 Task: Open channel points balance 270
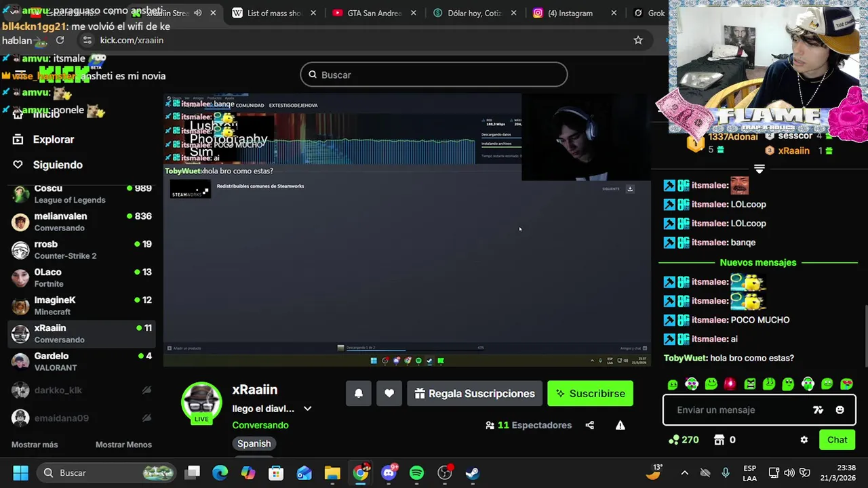coord(684,440)
